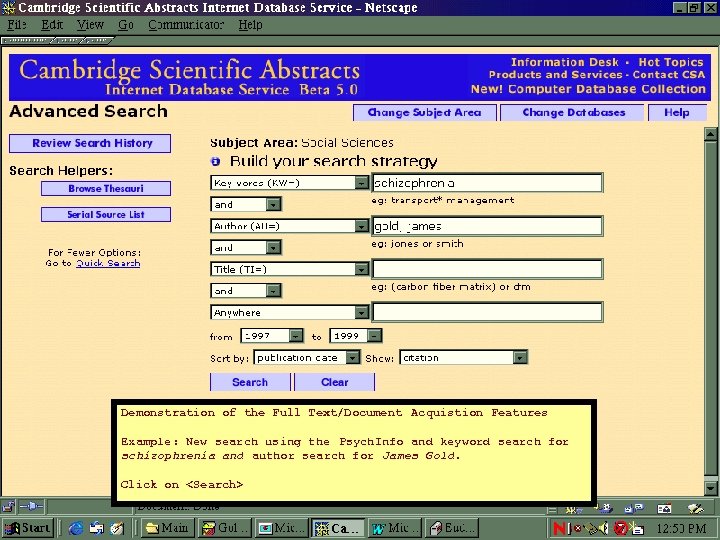Click the scrollbar down arrow
Image resolution: width=720 pixels, height=540 pixels.
click(710, 488)
